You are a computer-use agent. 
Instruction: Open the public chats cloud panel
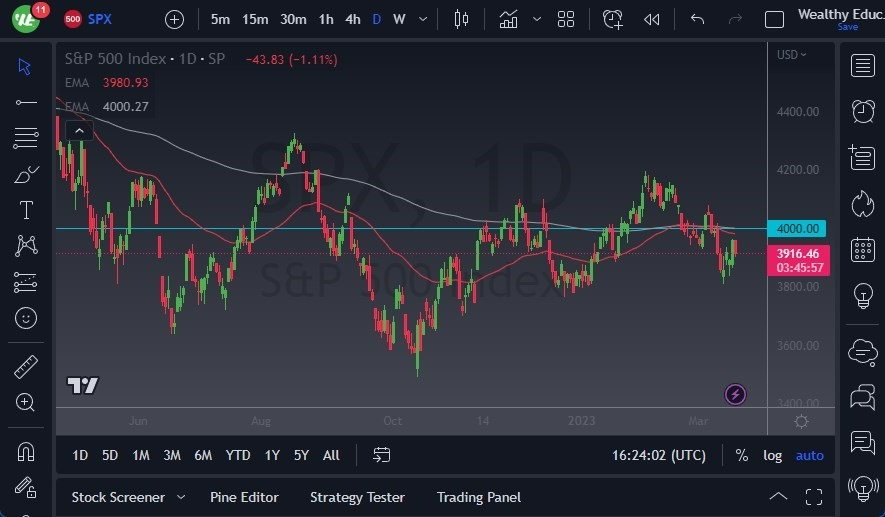[862, 352]
